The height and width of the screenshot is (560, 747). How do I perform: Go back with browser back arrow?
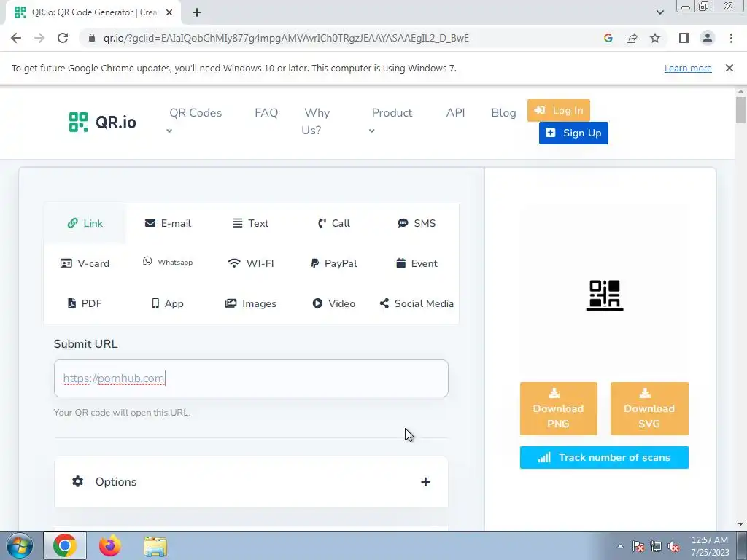16,38
